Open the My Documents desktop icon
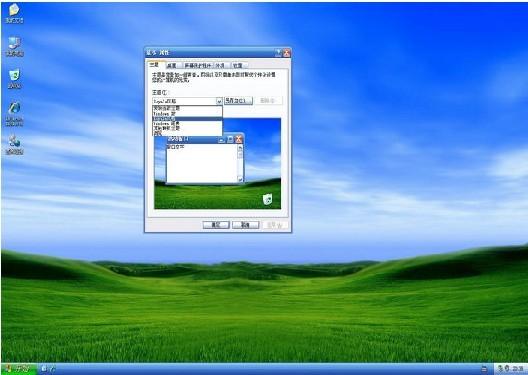This screenshot has height=375, width=528. pyautogui.click(x=14, y=13)
